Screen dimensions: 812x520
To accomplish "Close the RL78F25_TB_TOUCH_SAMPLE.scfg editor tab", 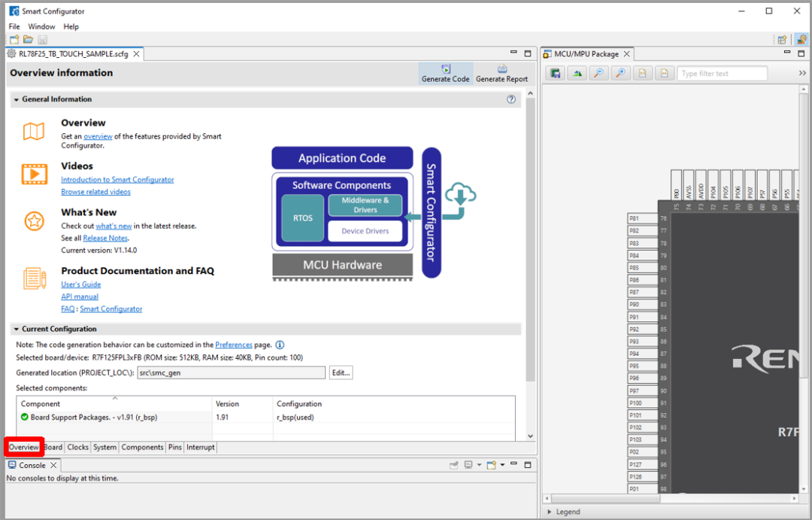I will tap(137, 54).
